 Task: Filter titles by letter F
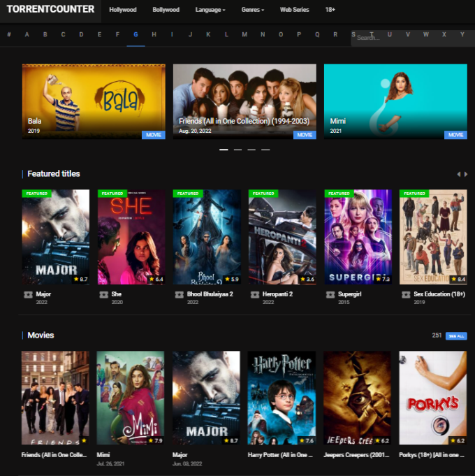pos(117,34)
